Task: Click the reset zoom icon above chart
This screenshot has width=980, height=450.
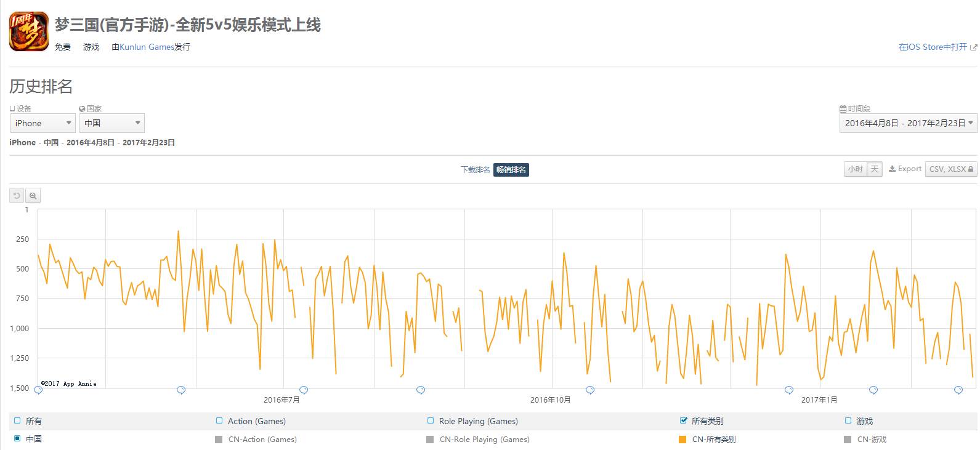Action: 17,196
